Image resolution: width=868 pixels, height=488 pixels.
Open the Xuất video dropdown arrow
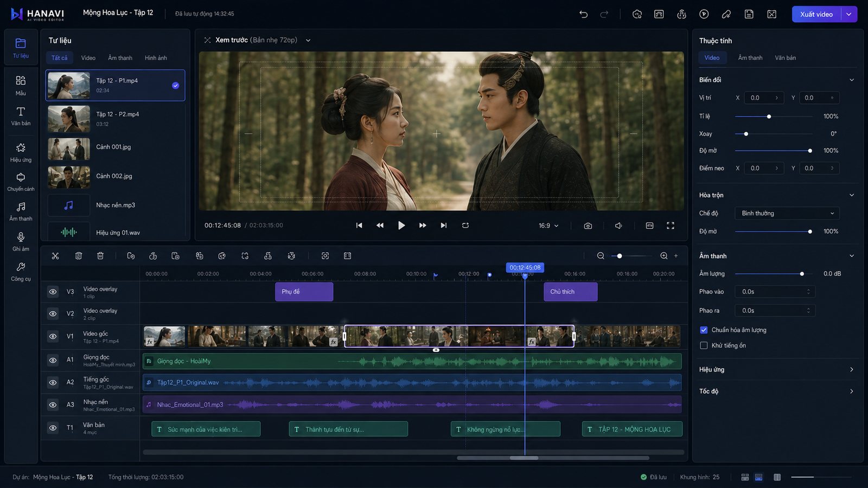[849, 14]
